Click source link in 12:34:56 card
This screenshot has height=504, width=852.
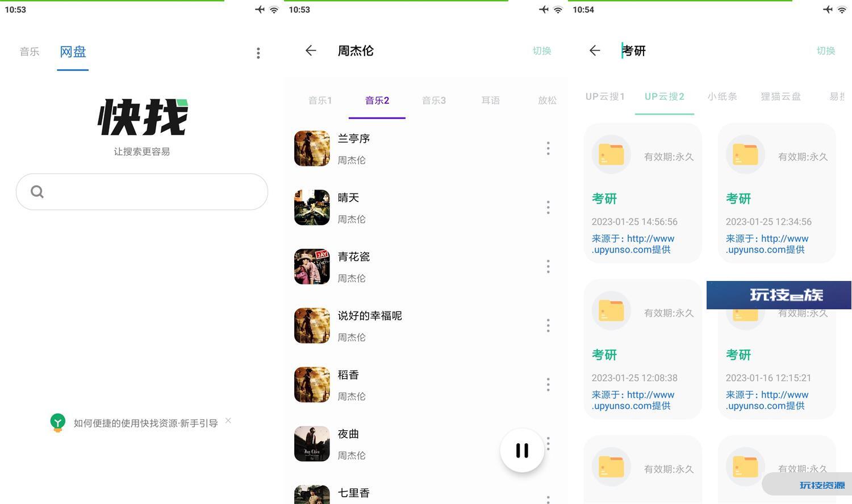767,244
